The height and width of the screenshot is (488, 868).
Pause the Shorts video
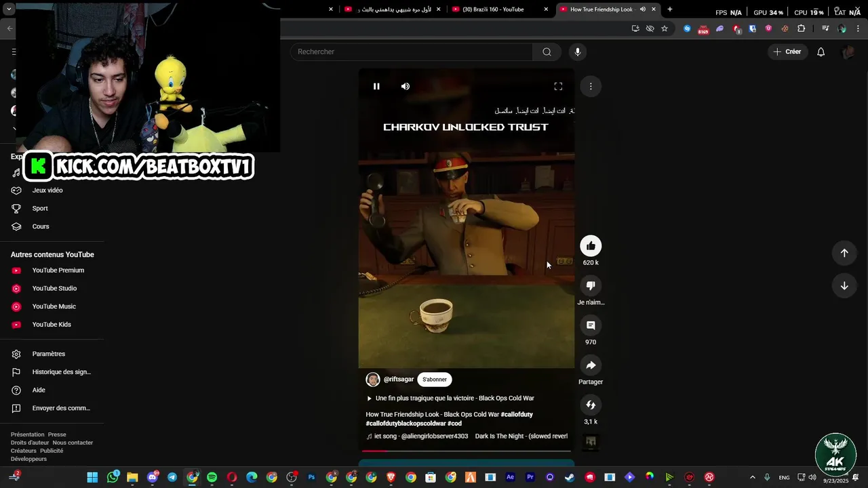[x=376, y=86]
